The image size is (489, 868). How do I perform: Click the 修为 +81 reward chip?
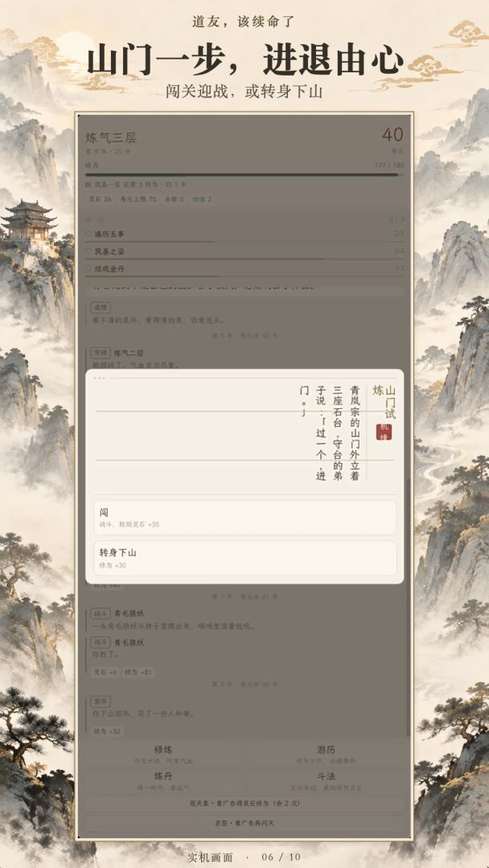(138, 672)
